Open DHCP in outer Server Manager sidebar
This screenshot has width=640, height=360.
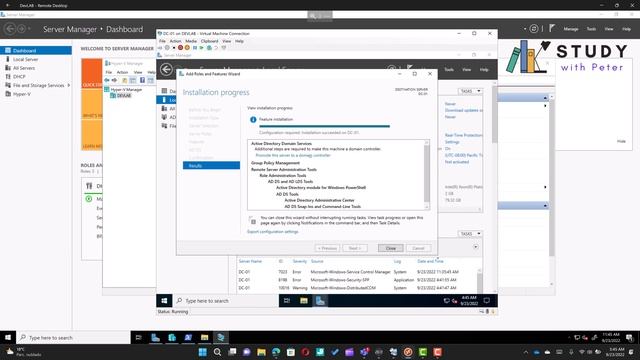(x=19, y=76)
